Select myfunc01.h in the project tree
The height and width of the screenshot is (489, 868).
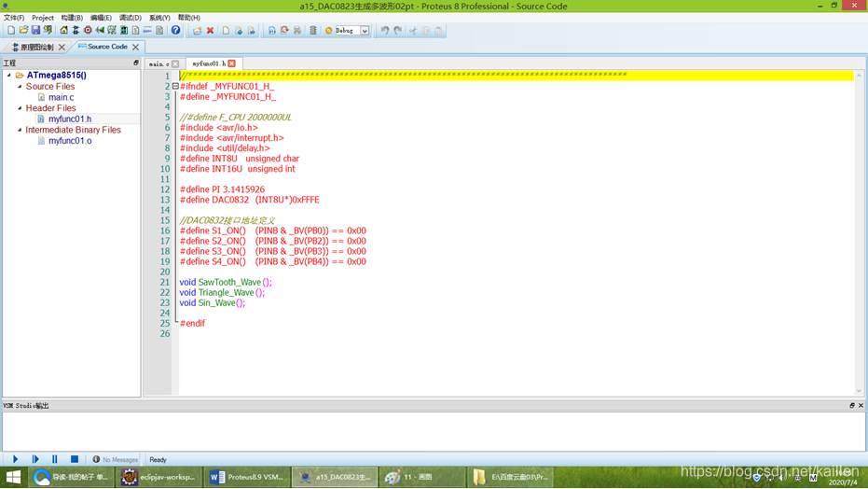(x=70, y=119)
